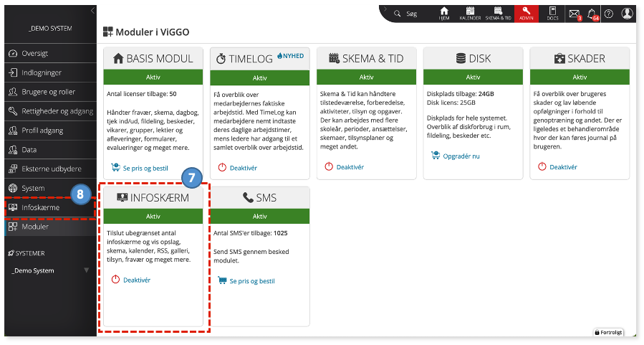Open Data in the sidebar
The width and height of the screenshot is (644, 345).
[x=51, y=150]
